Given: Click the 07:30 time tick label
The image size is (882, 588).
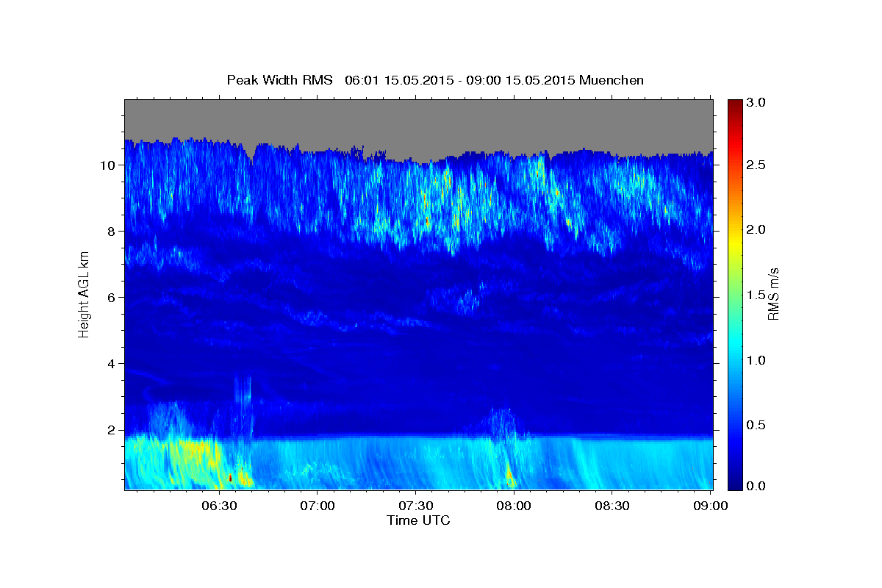Looking at the screenshot, I should coord(415,506).
